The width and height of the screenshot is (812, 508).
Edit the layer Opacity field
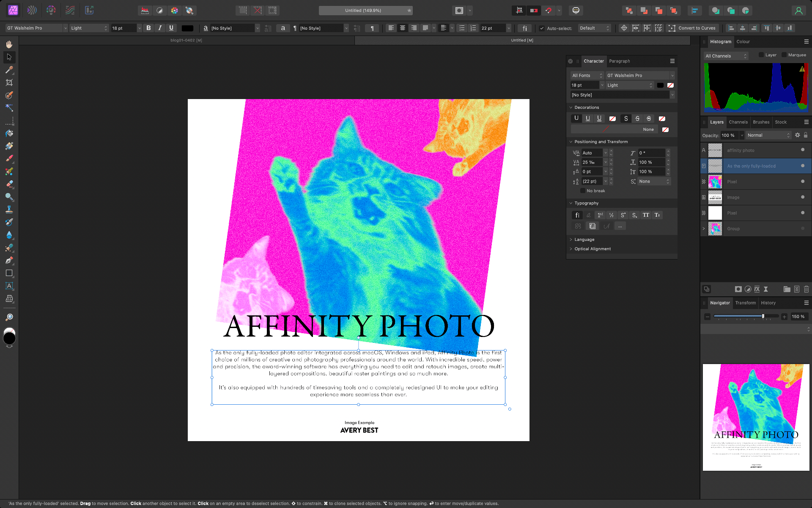[x=730, y=135]
